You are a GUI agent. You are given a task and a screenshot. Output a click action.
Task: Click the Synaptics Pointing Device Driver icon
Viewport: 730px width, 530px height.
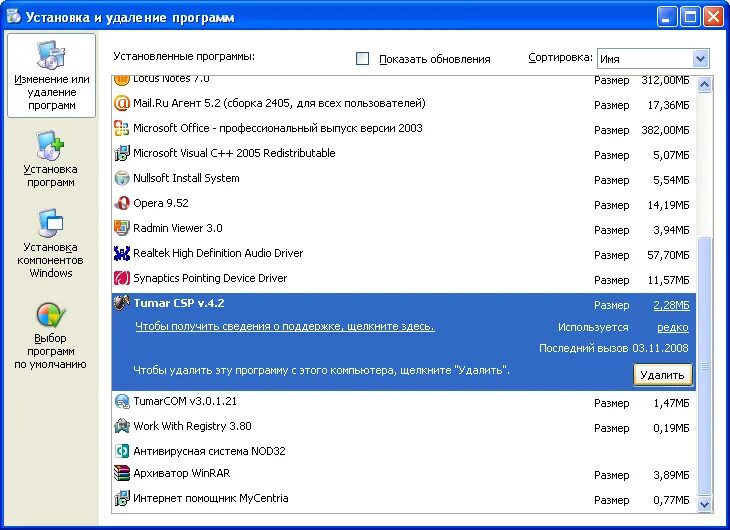click(122, 279)
